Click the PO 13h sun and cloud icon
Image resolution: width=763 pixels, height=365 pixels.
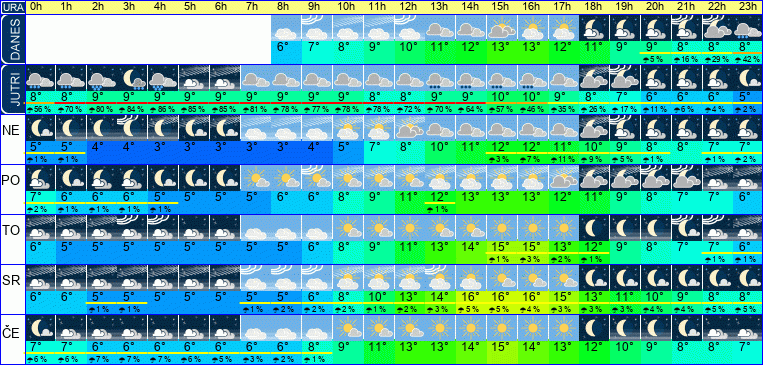(440, 178)
